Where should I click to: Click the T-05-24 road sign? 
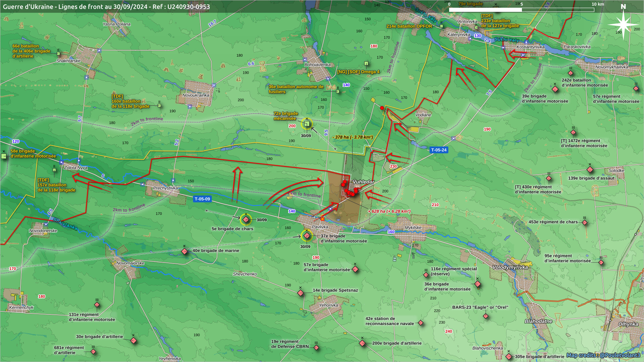439,150
